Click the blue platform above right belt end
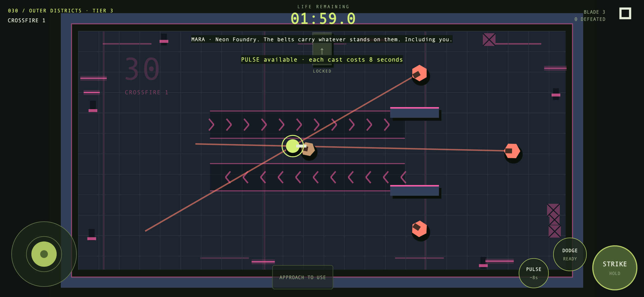 point(414,112)
